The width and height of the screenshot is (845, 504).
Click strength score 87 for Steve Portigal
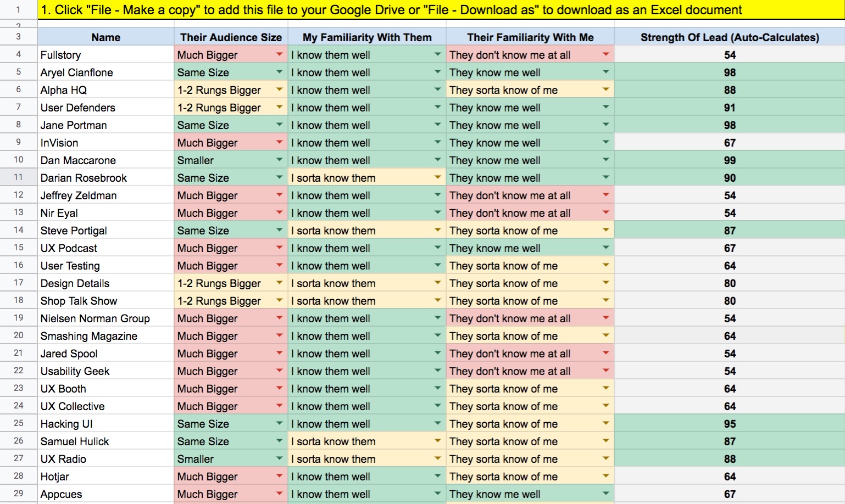click(730, 230)
